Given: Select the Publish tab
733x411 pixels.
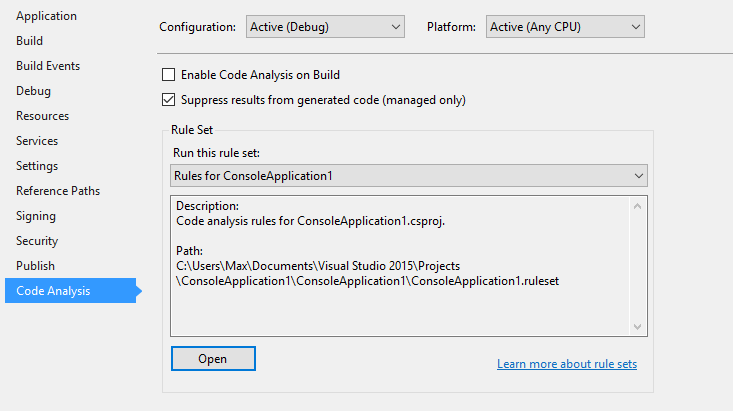Looking at the screenshot, I should [36, 266].
